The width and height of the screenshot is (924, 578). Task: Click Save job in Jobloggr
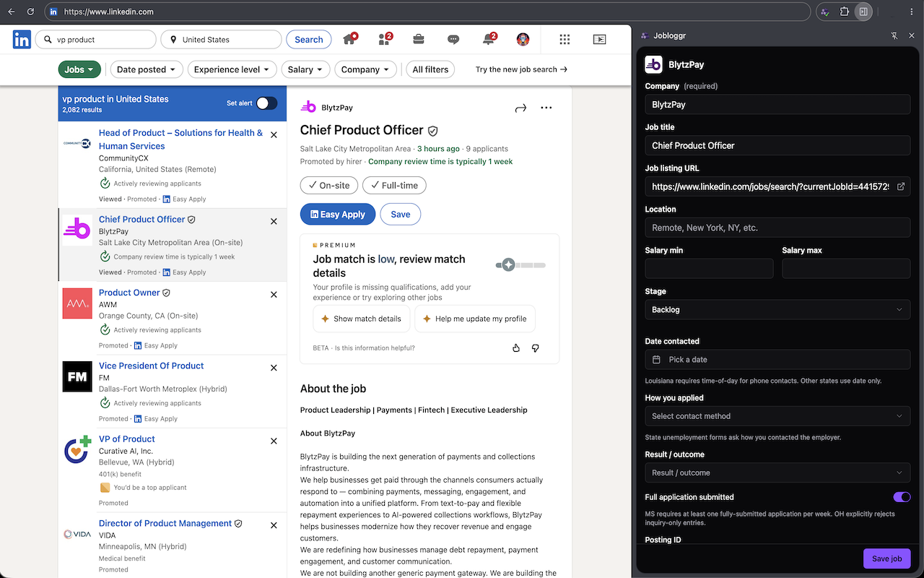[x=886, y=558]
